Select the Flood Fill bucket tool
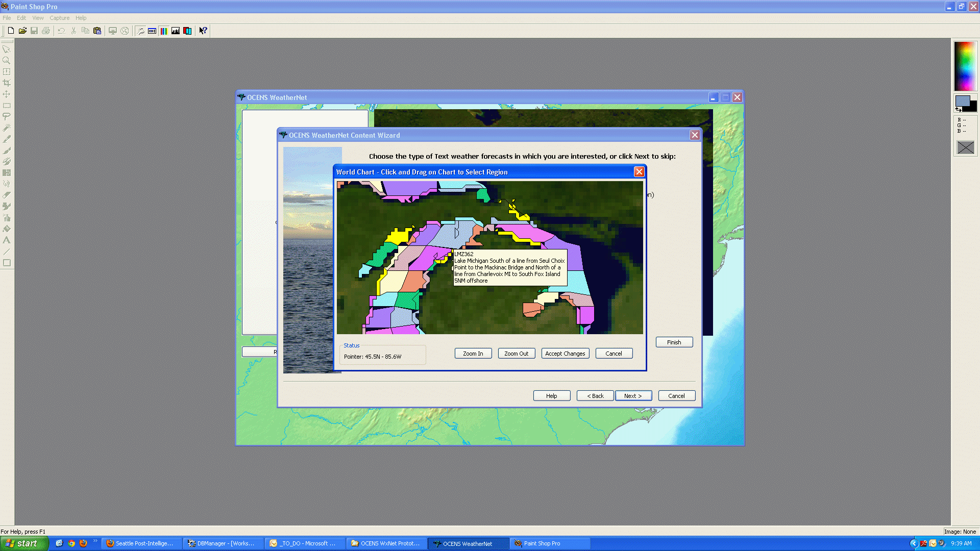Image resolution: width=980 pixels, height=551 pixels. pyautogui.click(x=7, y=229)
